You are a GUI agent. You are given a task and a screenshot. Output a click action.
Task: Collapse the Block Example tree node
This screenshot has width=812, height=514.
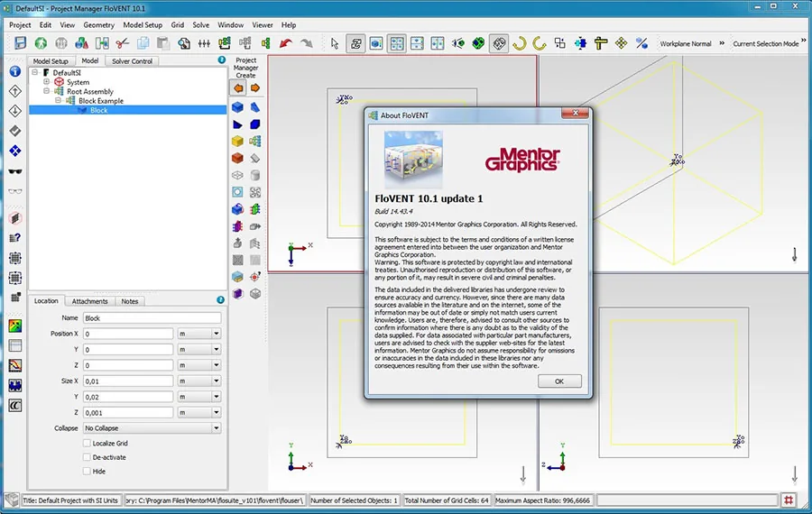click(58, 100)
